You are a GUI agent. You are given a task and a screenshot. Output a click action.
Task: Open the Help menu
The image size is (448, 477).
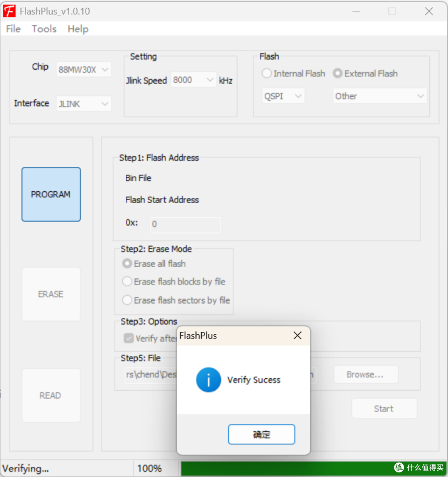78,29
